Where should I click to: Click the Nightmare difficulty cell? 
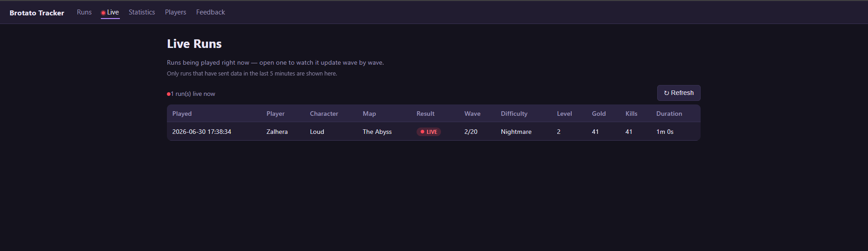click(516, 132)
